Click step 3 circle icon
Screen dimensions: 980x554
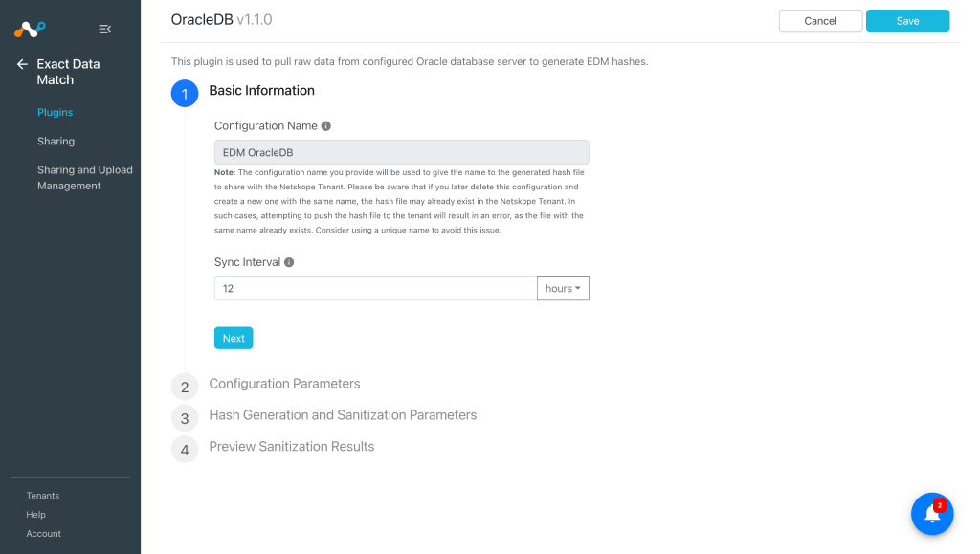pyautogui.click(x=185, y=418)
